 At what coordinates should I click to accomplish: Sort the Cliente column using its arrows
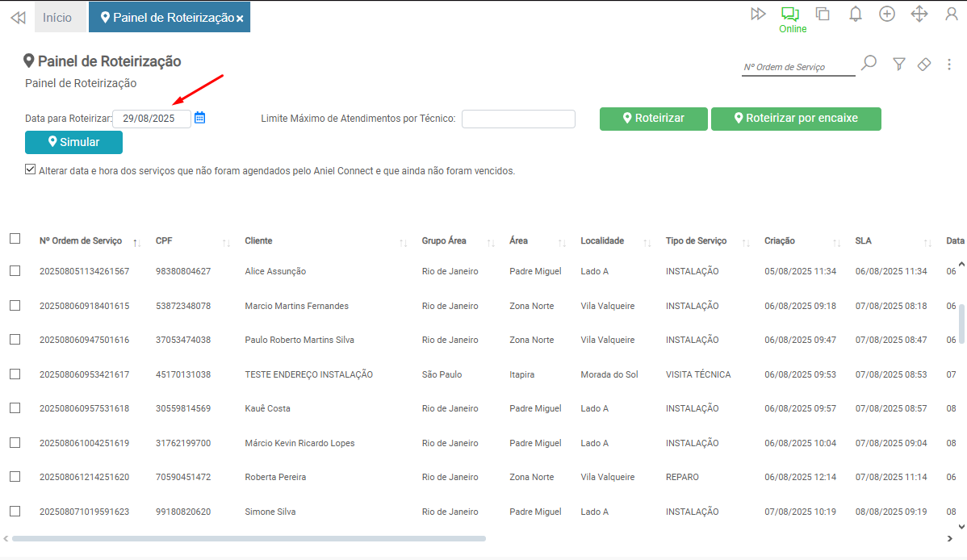(x=403, y=242)
